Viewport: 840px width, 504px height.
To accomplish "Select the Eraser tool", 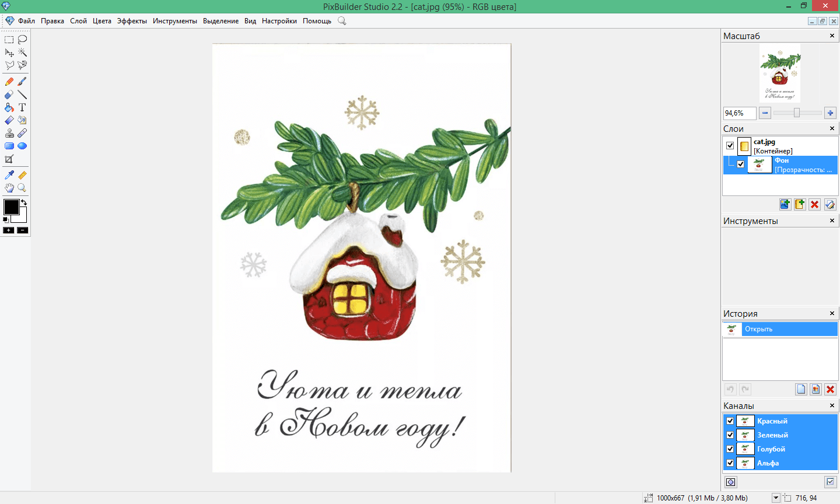I will point(9,94).
